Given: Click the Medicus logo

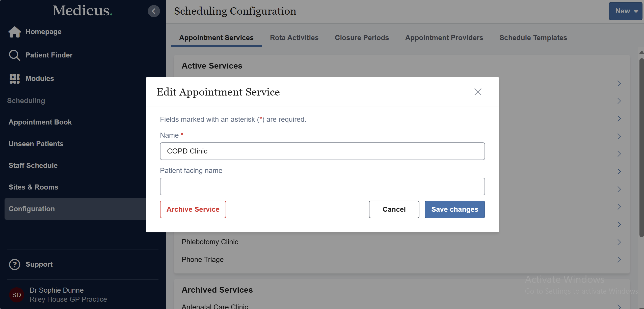Looking at the screenshot, I should [x=83, y=11].
